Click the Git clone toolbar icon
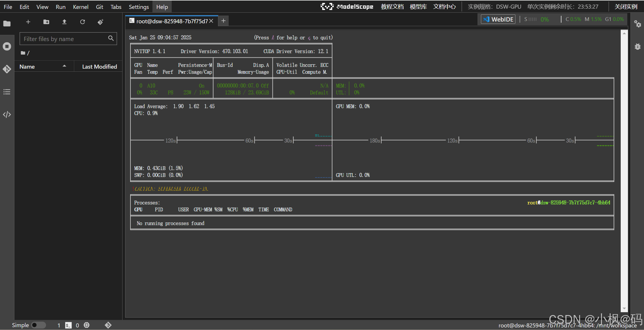This screenshot has width=644, height=330. pos(100,22)
